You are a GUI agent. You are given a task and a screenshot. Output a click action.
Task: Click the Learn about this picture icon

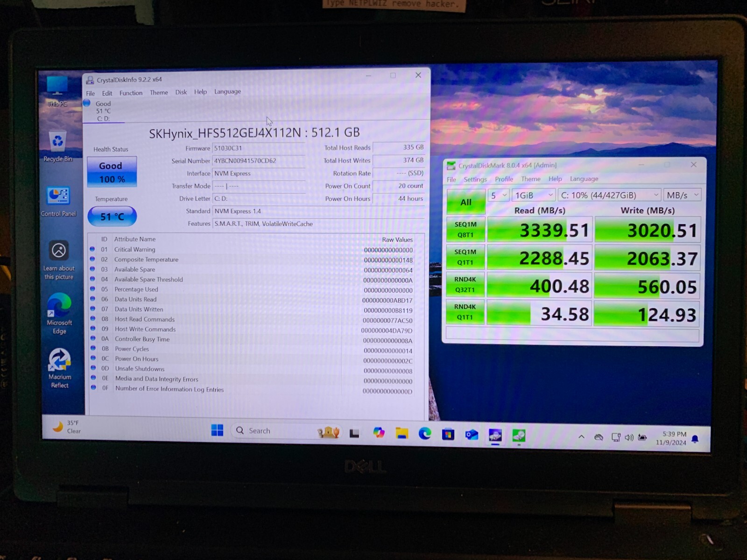59,260
